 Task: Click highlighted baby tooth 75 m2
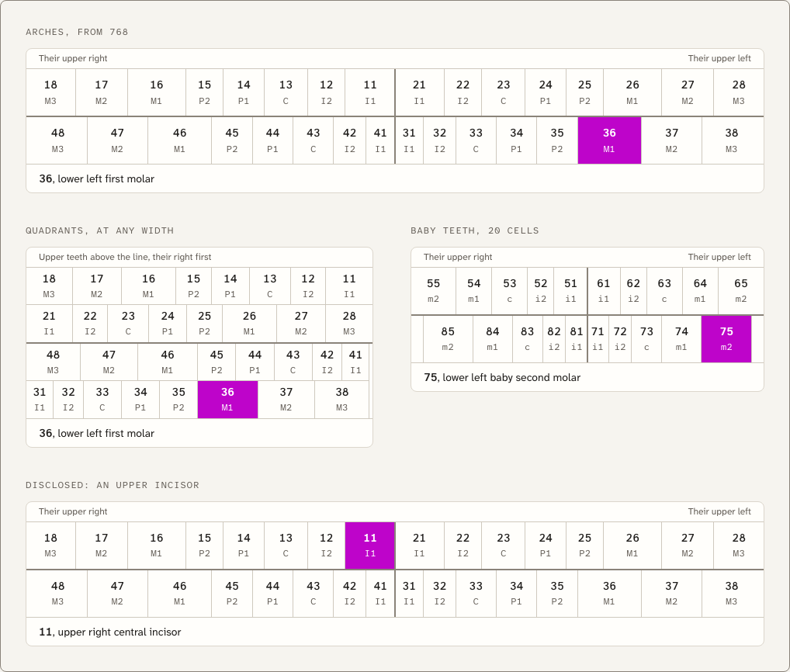point(726,339)
